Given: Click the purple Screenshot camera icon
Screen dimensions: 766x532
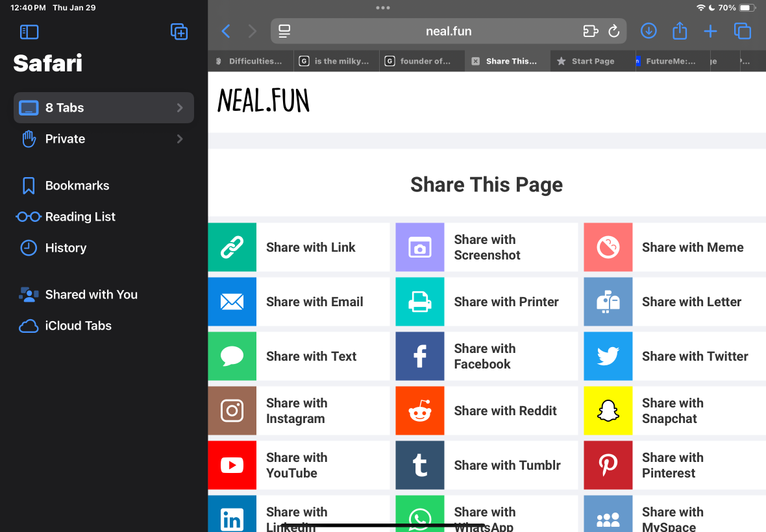Looking at the screenshot, I should tap(419, 247).
